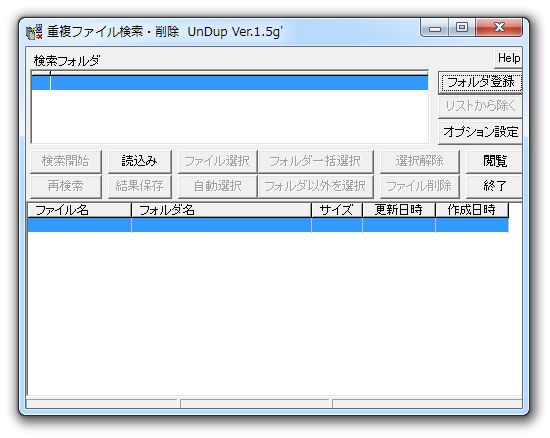Image resolution: width=550 pixels, height=438 pixels.
Task: Select the highlighted row in search folder list
Action: [230, 83]
